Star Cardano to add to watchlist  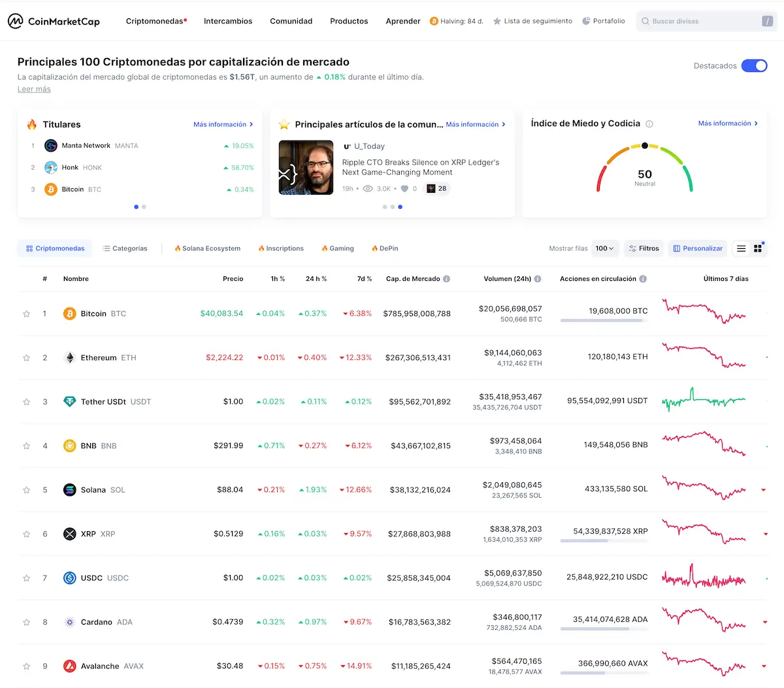(x=27, y=623)
